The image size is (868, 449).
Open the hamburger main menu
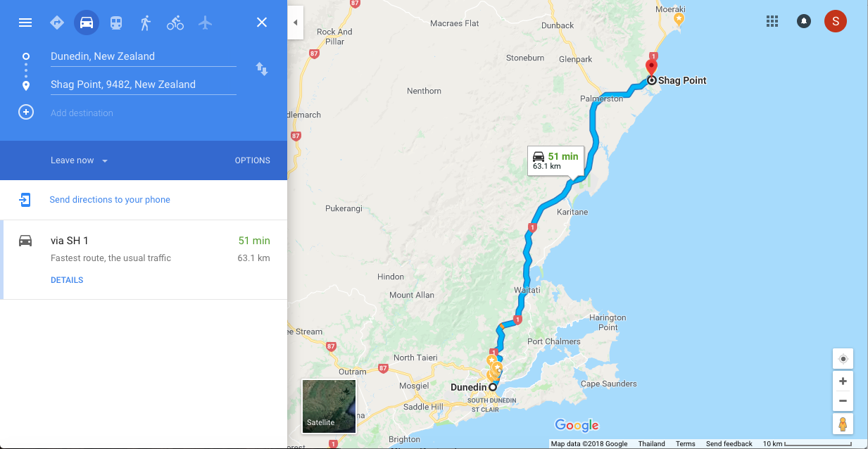click(25, 23)
